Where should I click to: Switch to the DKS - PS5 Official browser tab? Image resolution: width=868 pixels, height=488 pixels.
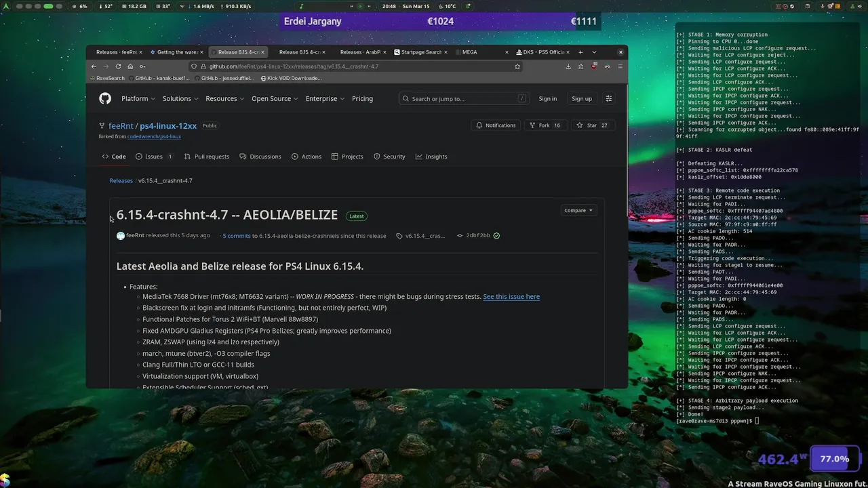pyautogui.click(x=543, y=52)
